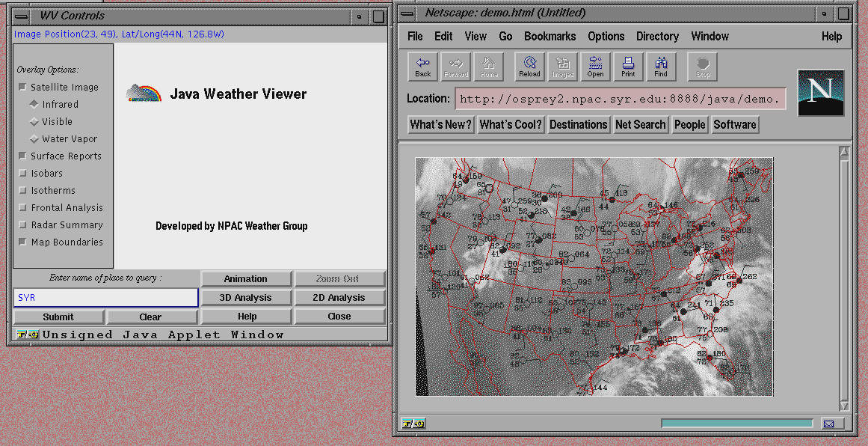The height and width of the screenshot is (446, 868).
Task: Click the Location URL field
Action: [621, 99]
